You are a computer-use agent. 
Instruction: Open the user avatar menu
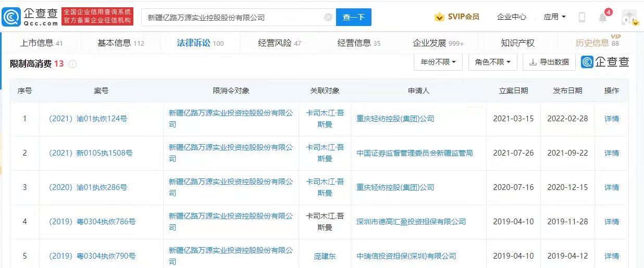(x=629, y=17)
